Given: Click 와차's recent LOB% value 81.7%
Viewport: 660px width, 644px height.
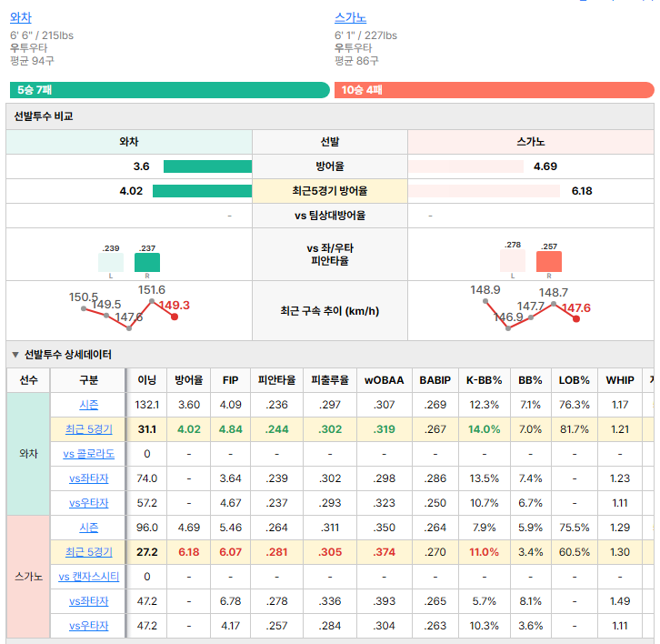Looking at the screenshot, I should tap(575, 429).
